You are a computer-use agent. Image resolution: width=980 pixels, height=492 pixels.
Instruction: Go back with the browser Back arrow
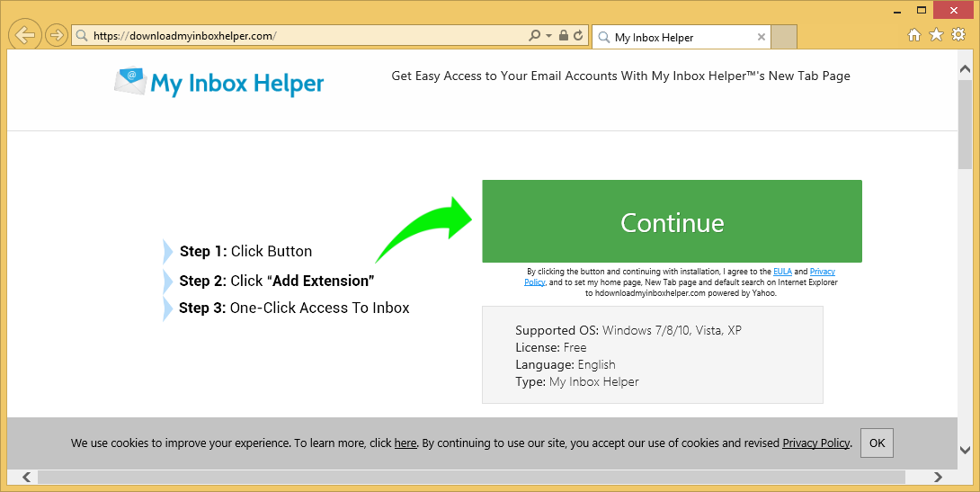tap(25, 35)
